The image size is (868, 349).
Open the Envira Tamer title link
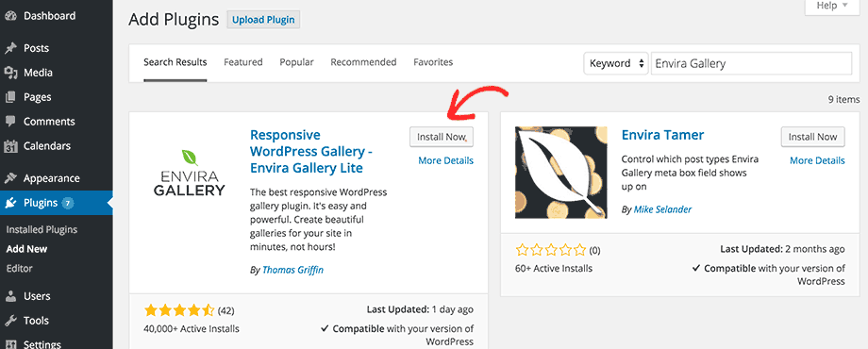(662, 135)
